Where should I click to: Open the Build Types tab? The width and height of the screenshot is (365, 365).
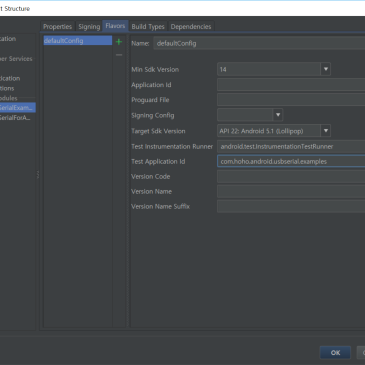pyautogui.click(x=148, y=27)
